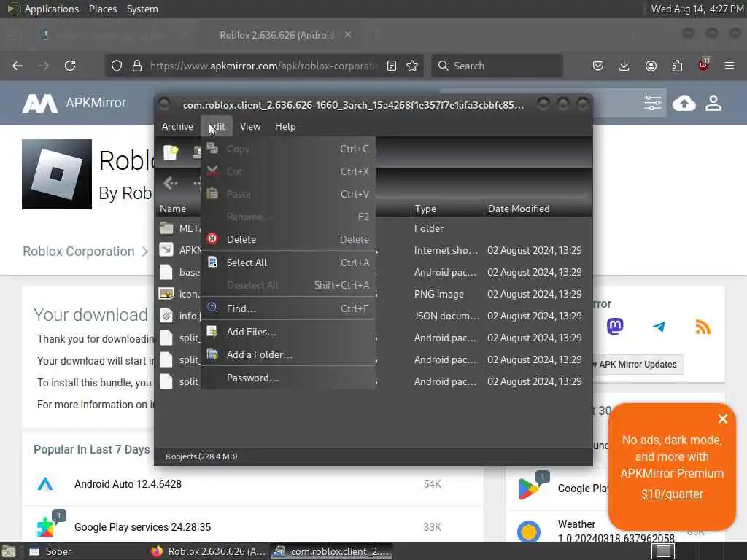Open APKMirror Telegram icon
Viewport: 747px width, 560px height.
pyautogui.click(x=659, y=327)
